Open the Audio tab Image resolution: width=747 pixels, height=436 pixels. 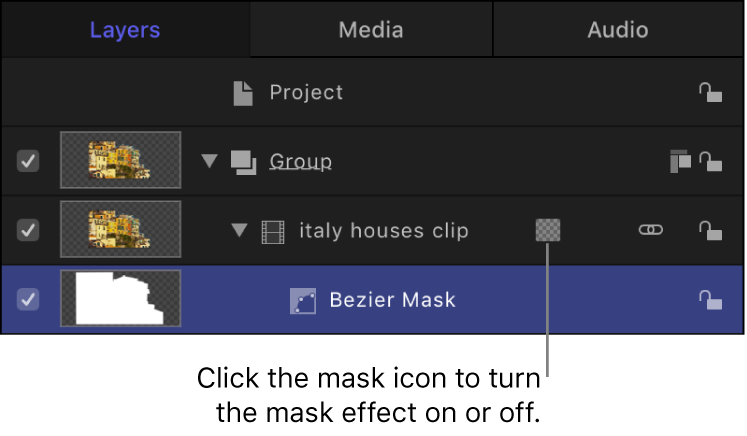pyautogui.click(x=617, y=30)
